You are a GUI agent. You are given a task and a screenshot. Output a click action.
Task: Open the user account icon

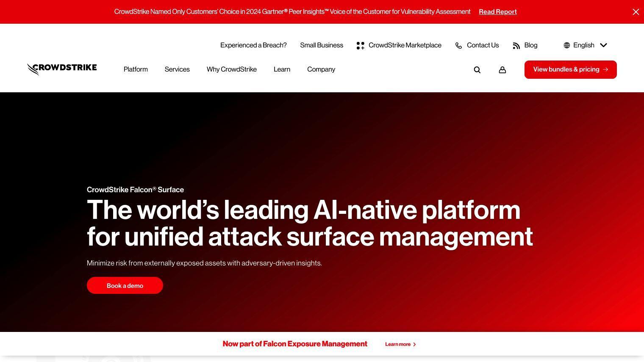click(x=502, y=70)
